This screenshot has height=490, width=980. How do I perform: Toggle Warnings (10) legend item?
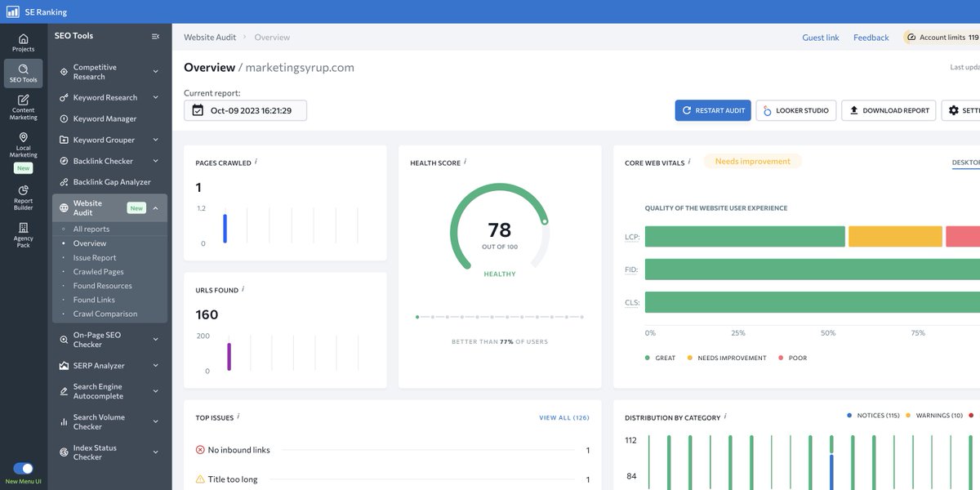[x=934, y=416]
